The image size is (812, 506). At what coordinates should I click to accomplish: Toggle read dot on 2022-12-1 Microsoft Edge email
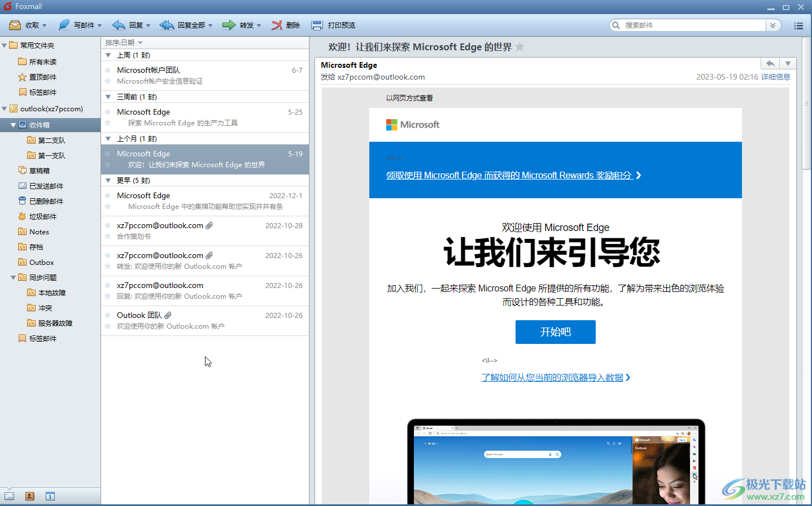click(107, 196)
